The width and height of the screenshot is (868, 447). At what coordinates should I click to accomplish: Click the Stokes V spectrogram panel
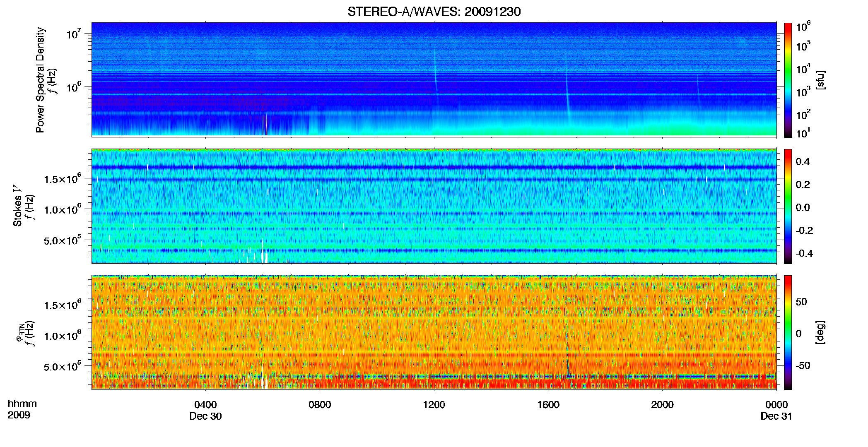pos(434,206)
